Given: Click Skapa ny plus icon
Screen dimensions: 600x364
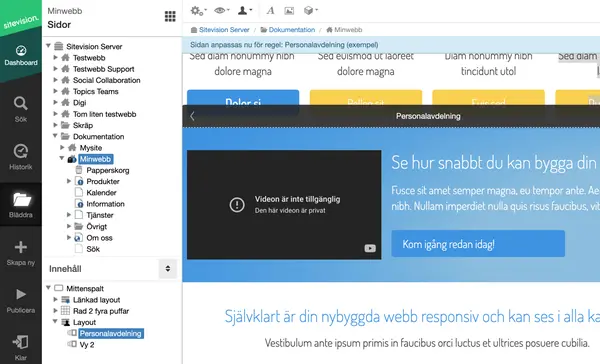Looking at the screenshot, I should [21, 247].
